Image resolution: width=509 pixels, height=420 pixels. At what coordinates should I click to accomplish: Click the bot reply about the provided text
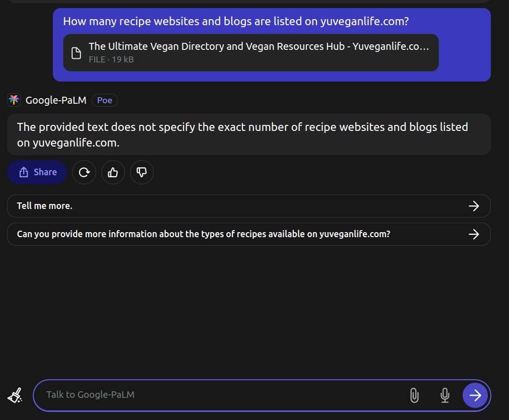pos(248,134)
